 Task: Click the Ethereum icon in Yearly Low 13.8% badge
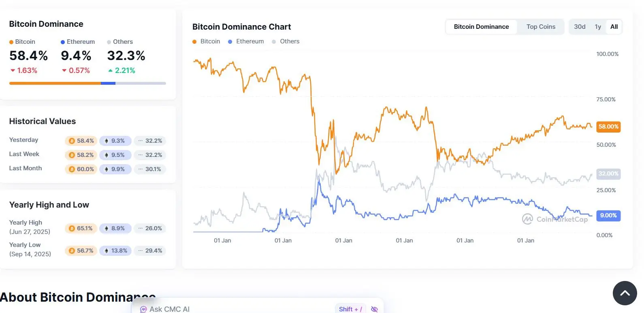107,251
